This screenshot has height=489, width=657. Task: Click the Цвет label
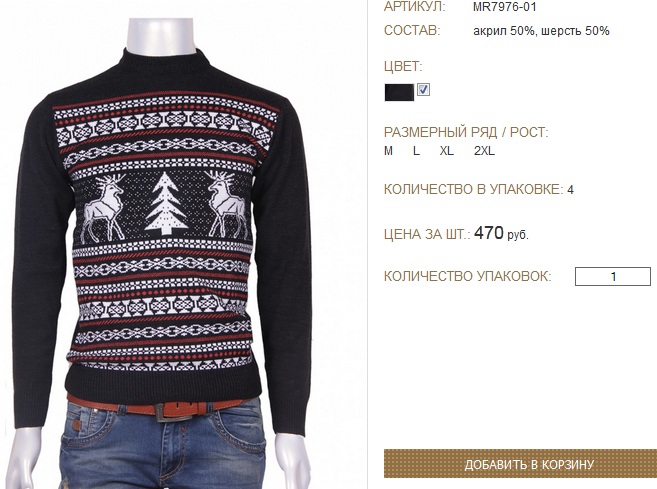pos(403,67)
